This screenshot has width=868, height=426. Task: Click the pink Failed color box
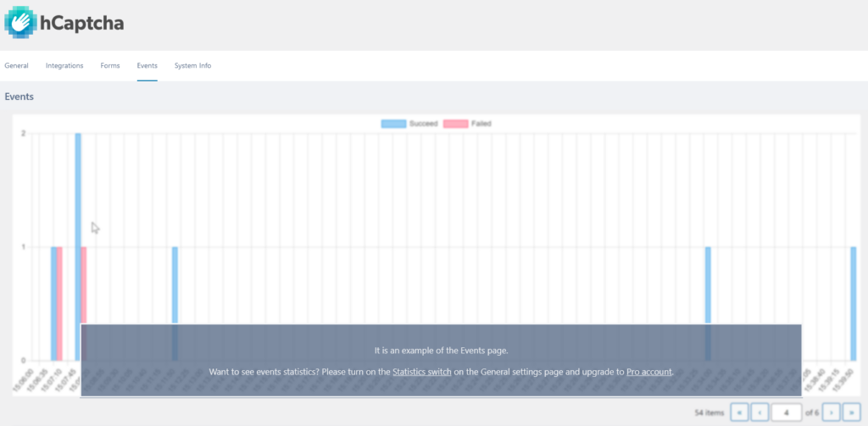[456, 124]
